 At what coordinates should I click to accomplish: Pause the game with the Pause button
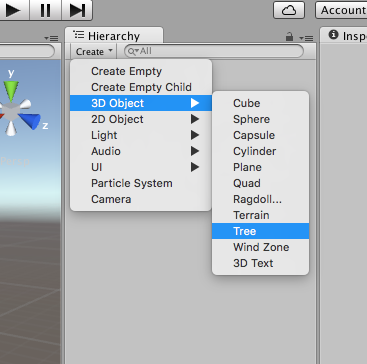(45, 10)
